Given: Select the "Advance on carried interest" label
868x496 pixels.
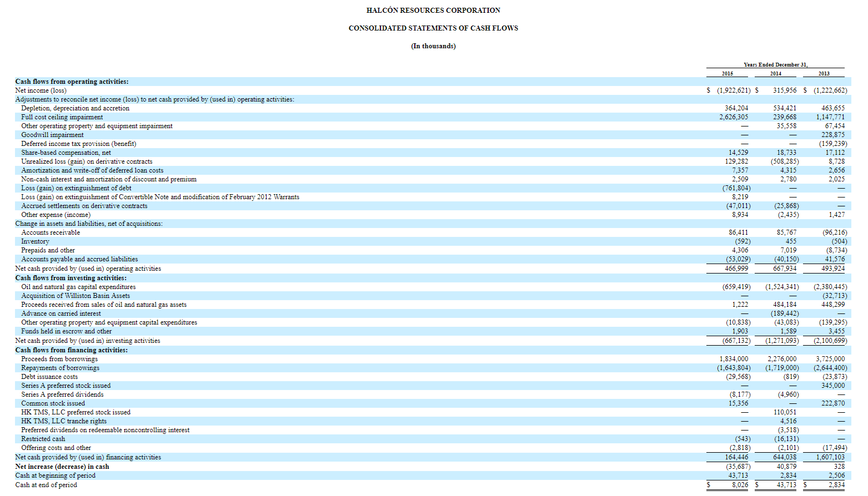Looking at the screenshot, I should 61,313.
